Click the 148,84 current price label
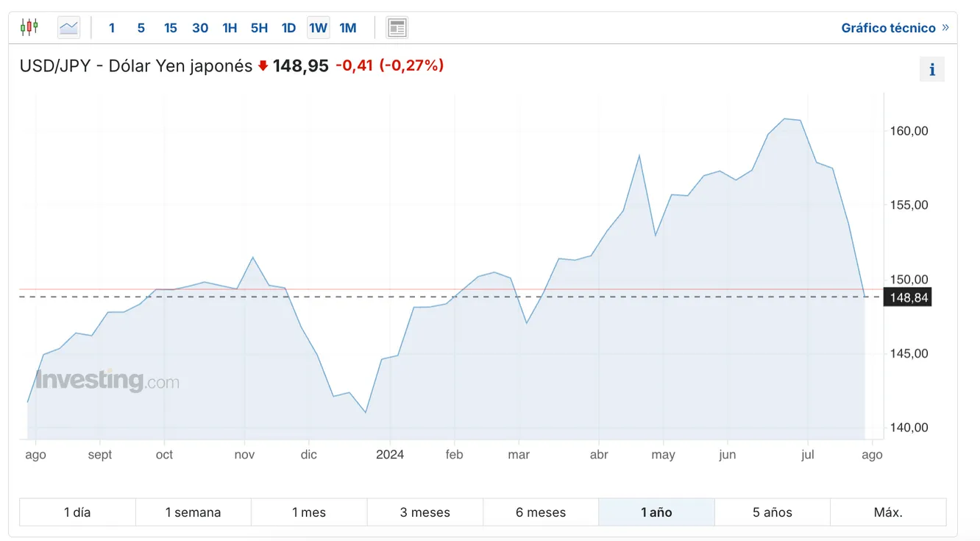Viewport: 980px width, 541px height. [907, 297]
